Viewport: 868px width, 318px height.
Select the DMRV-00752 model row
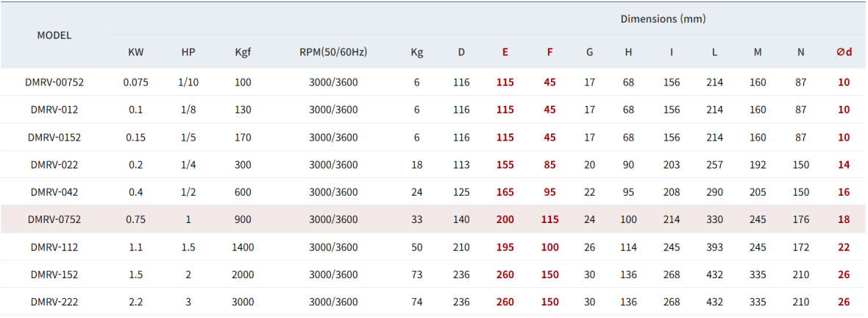coord(54,82)
